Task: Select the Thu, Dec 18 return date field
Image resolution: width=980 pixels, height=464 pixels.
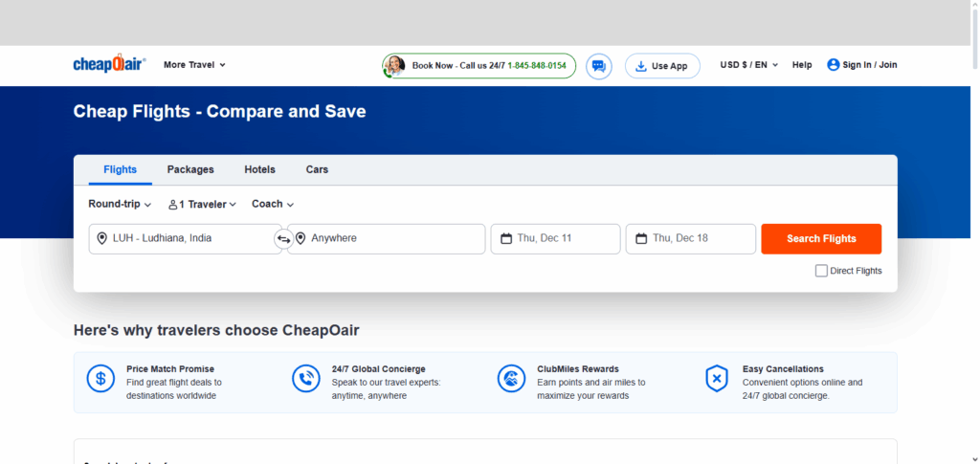Action: click(x=691, y=239)
